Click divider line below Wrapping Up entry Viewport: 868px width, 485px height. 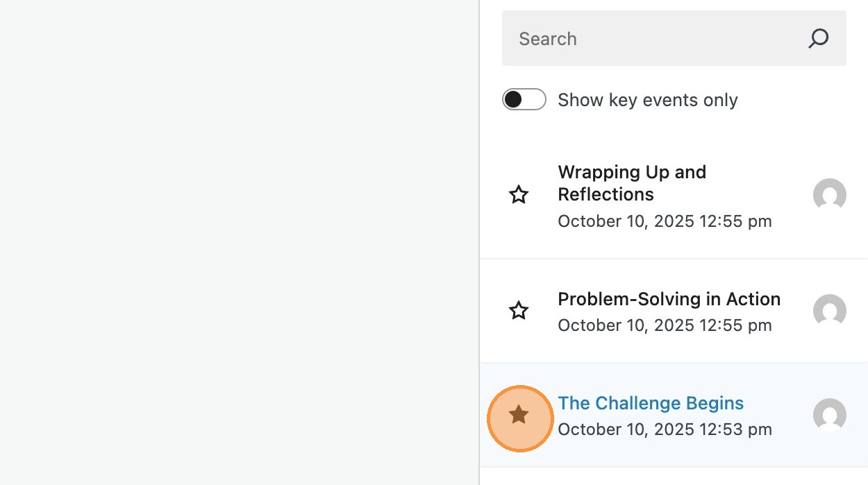tap(674, 259)
